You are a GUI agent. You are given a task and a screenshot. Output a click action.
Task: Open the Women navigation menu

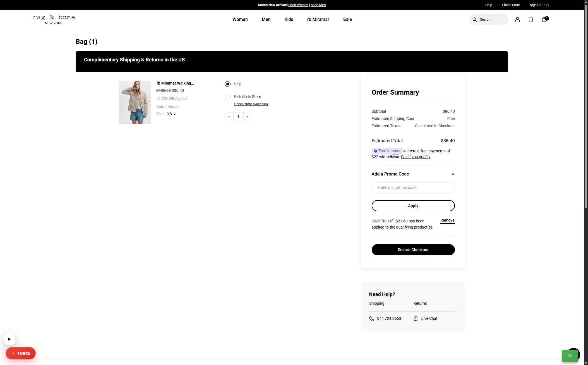(x=240, y=20)
